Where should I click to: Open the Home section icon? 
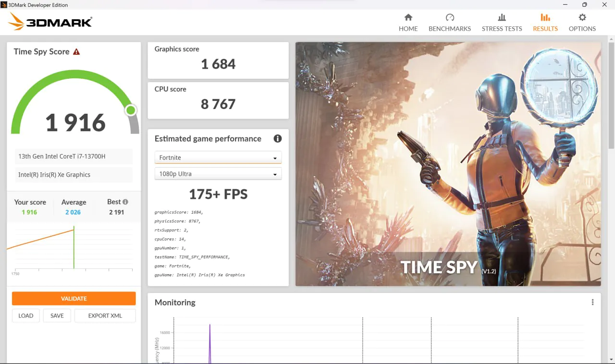click(x=408, y=17)
